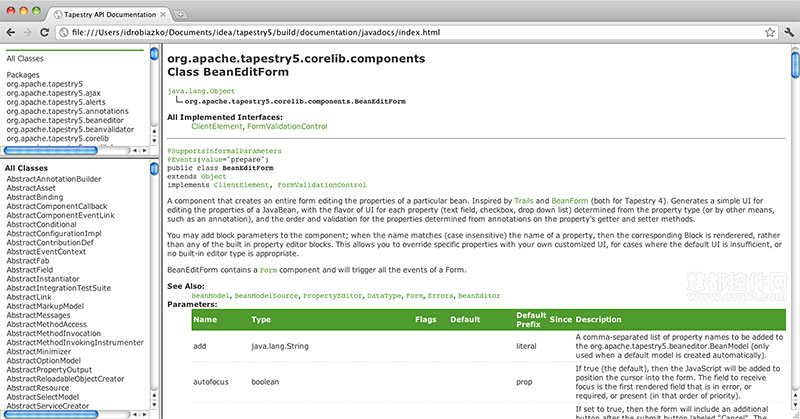
Task: Open class AbstractSelectModel
Action: click(43, 397)
